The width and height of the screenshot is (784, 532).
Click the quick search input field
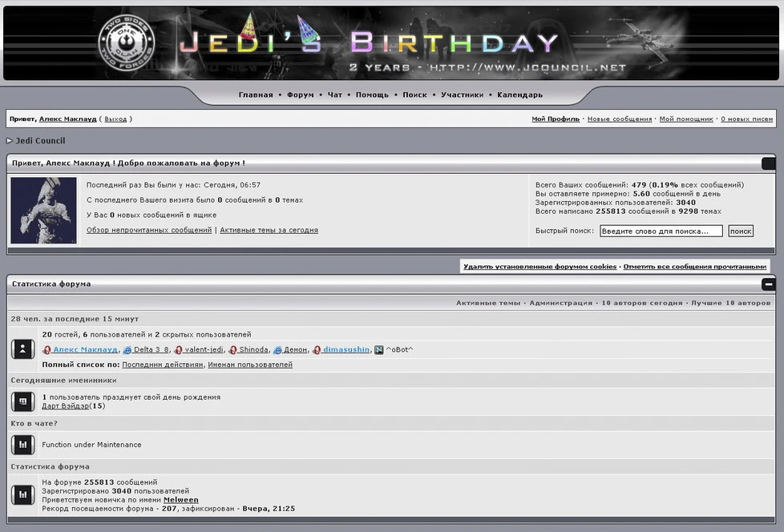[x=661, y=232]
